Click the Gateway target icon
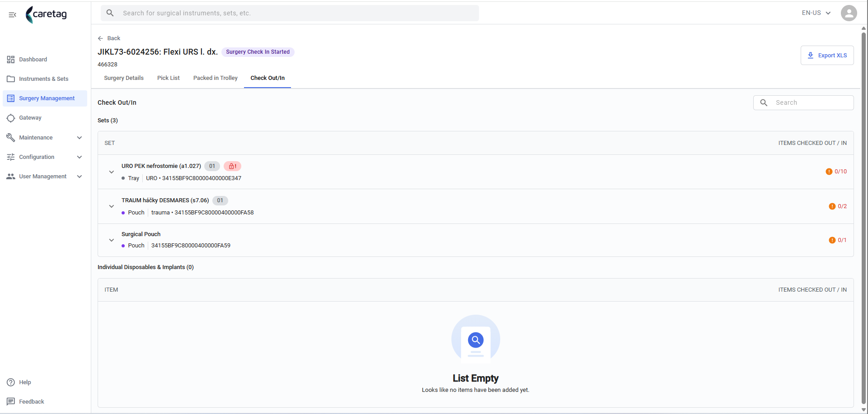The height and width of the screenshot is (414, 868). pyautogui.click(x=11, y=118)
